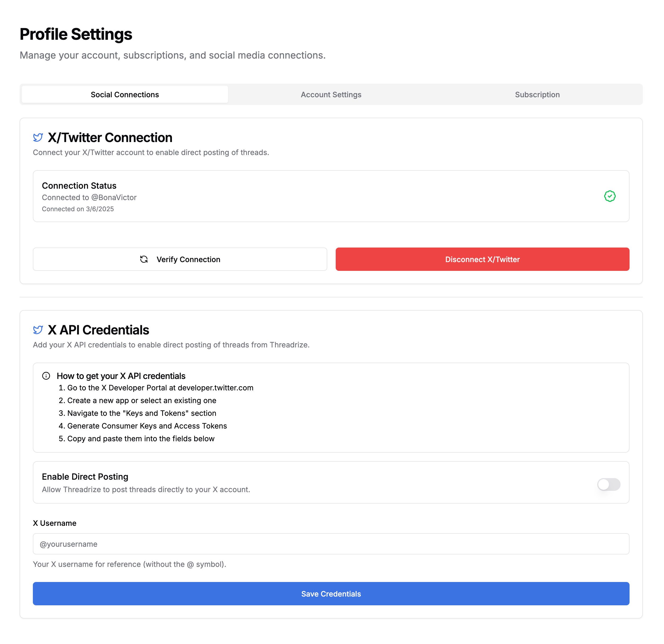Click the Twitter bird icon beside X API Credentials

coord(38,330)
